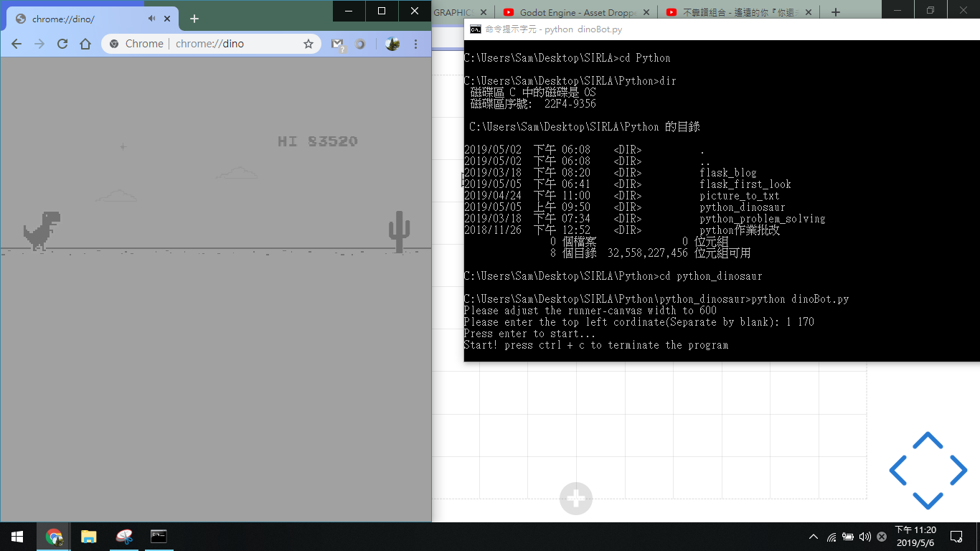
Task: View site info via Chrome icon in address bar
Action: [x=114, y=44]
